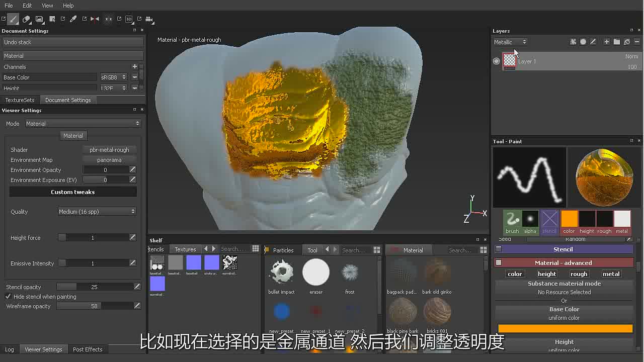Viewport: 644px width, 362px height.
Task: Toggle the metal channel button
Action: [611, 274]
